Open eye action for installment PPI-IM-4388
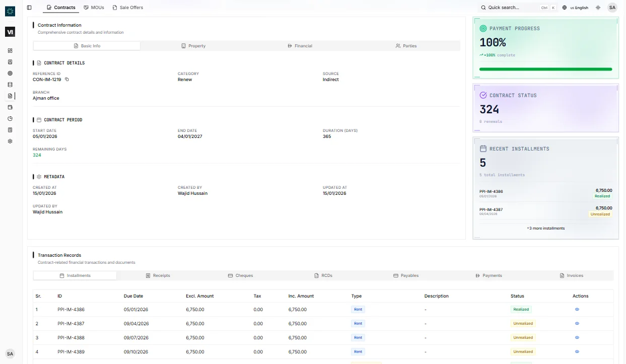 click(x=577, y=337)
